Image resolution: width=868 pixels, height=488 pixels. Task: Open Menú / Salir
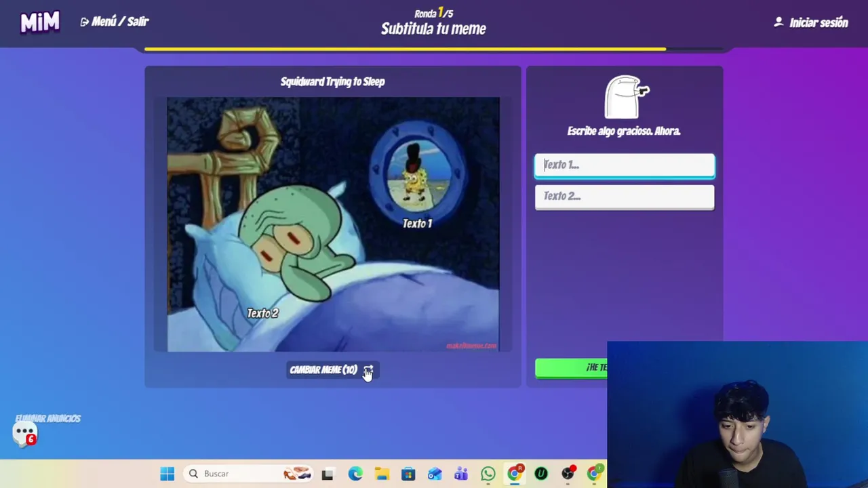[x=115, y=22]
